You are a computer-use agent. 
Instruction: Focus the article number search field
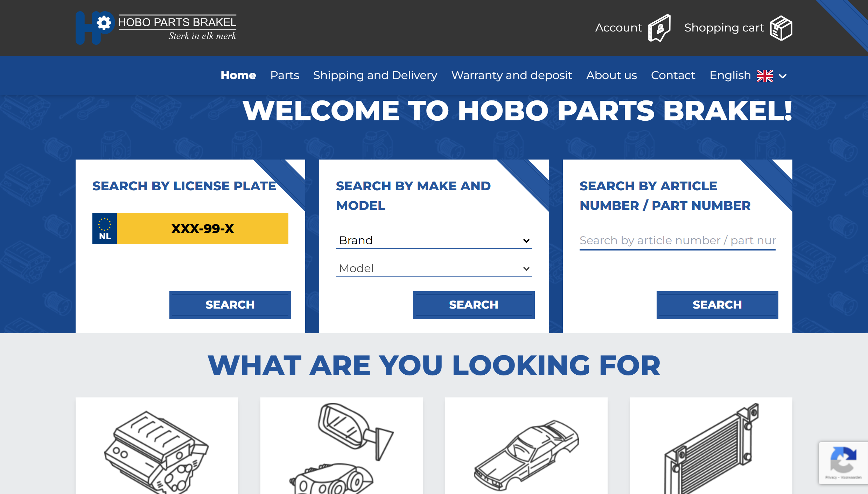677,240
